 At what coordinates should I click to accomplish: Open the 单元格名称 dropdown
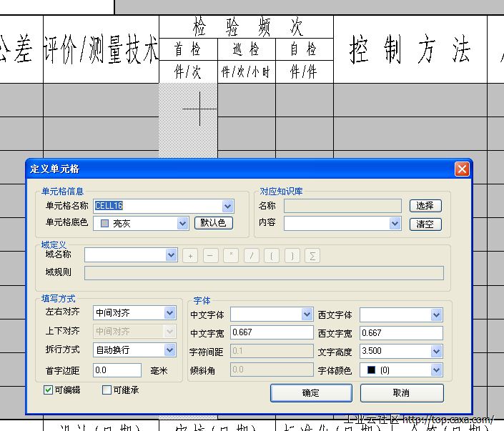click(x=228, y=207)
